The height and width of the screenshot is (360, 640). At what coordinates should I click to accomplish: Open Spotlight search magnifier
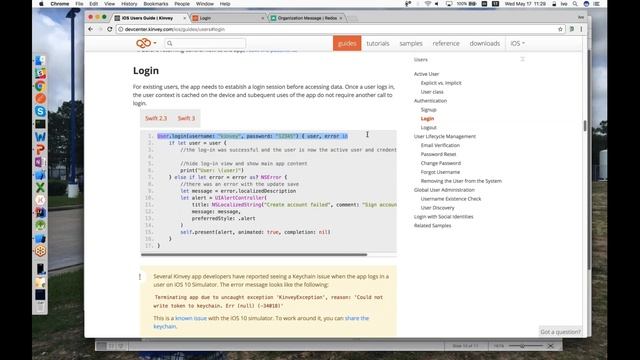point(575,4)
